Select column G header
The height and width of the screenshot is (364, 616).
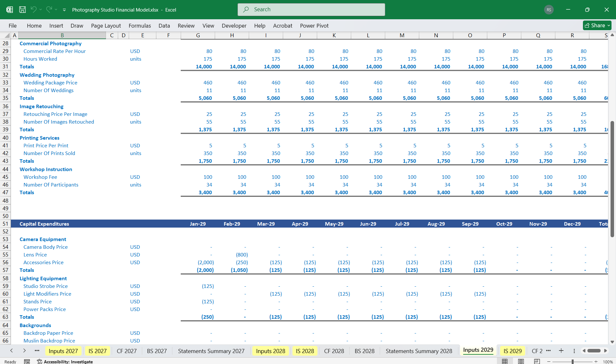(198, 35)
